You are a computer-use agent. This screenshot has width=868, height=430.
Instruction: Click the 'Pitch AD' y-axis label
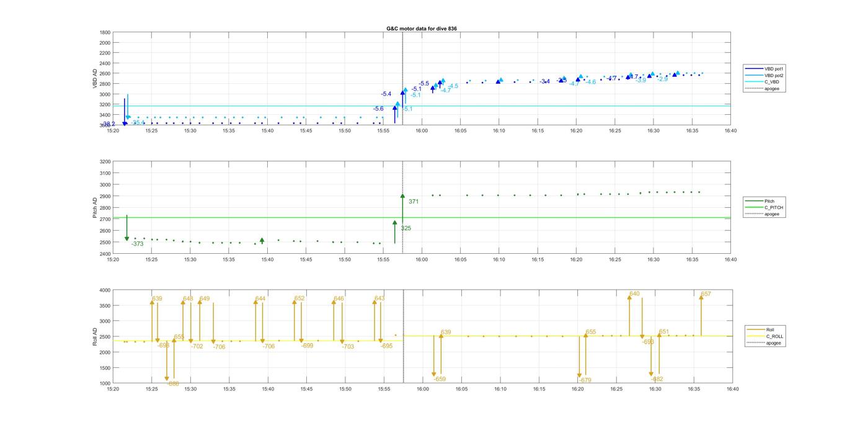(x=95, y=208)
